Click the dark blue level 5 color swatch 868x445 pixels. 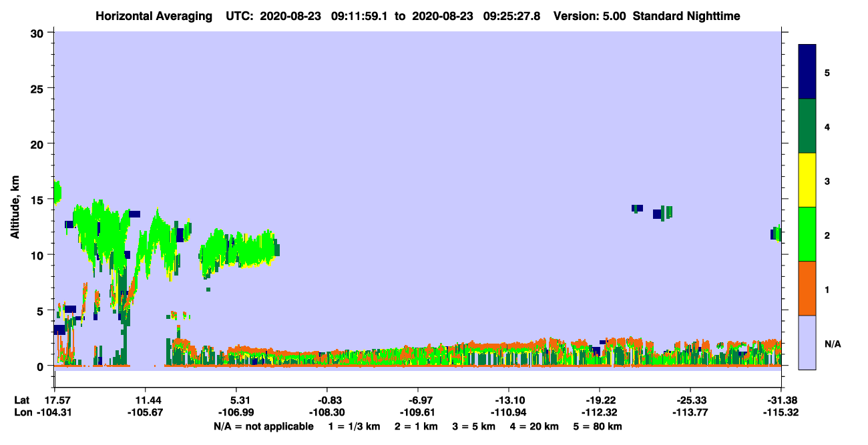tap(807, 72)
